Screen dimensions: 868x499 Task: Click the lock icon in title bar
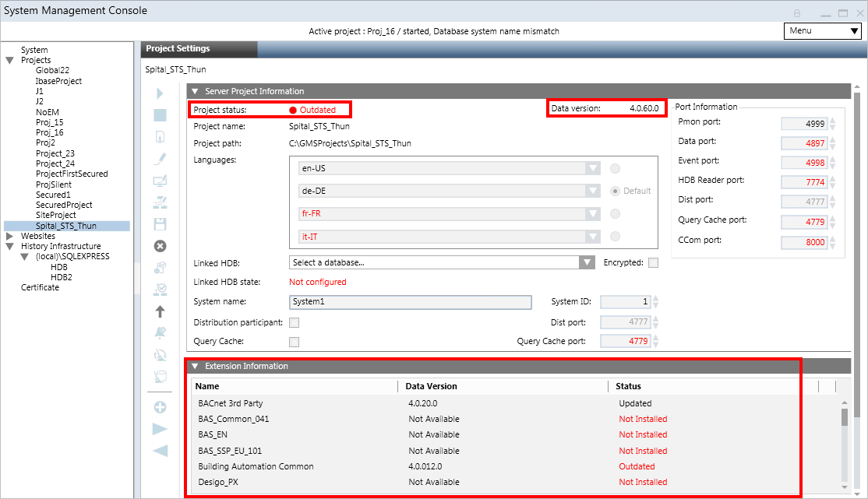pyautogui.click(x=797, y=13)
